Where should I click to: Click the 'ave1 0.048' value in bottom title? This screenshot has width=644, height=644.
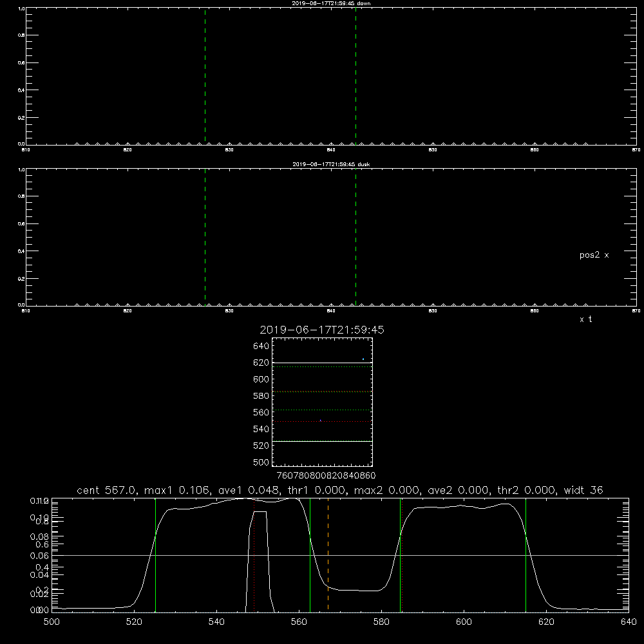click(x=248, y=490)
